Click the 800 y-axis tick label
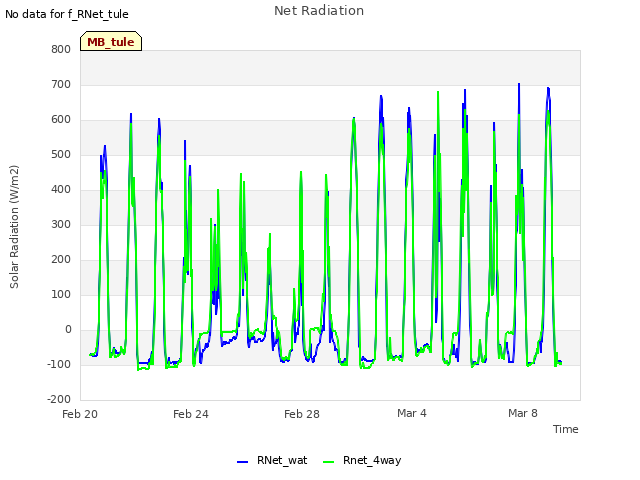 [61, 49]
